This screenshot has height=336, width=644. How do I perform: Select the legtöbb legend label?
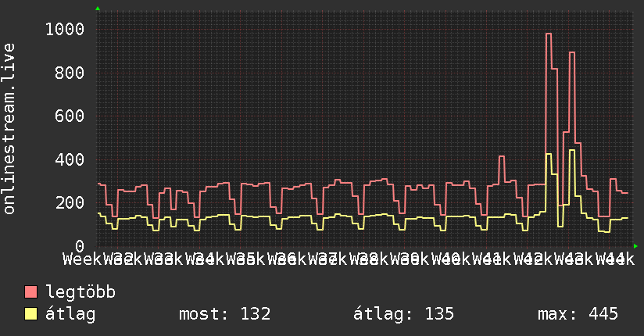pyautogui.click(x=80, y=291)
